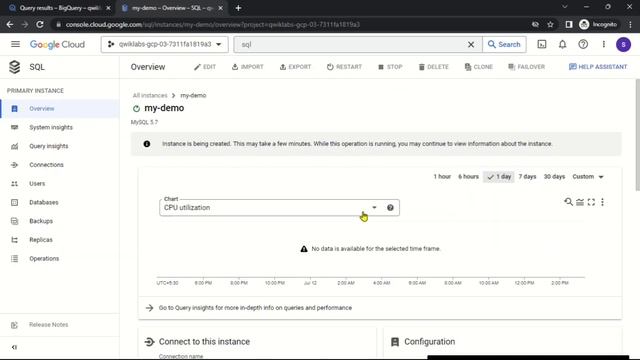Open the help question mark menu
Image resolution: width=640 pixels, height=360 pixels.
(583, 44)
